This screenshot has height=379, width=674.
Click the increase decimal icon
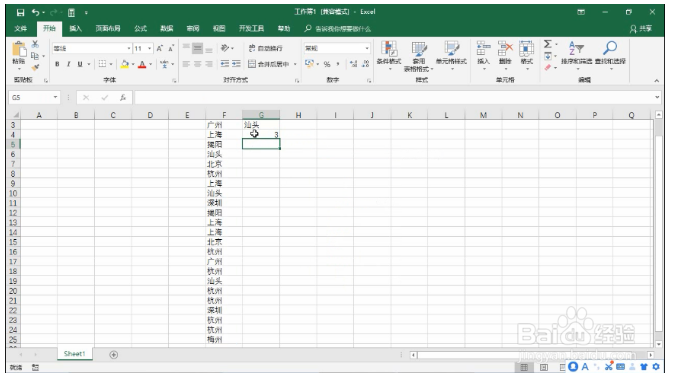pyautogui.click(x=353, y=64)
